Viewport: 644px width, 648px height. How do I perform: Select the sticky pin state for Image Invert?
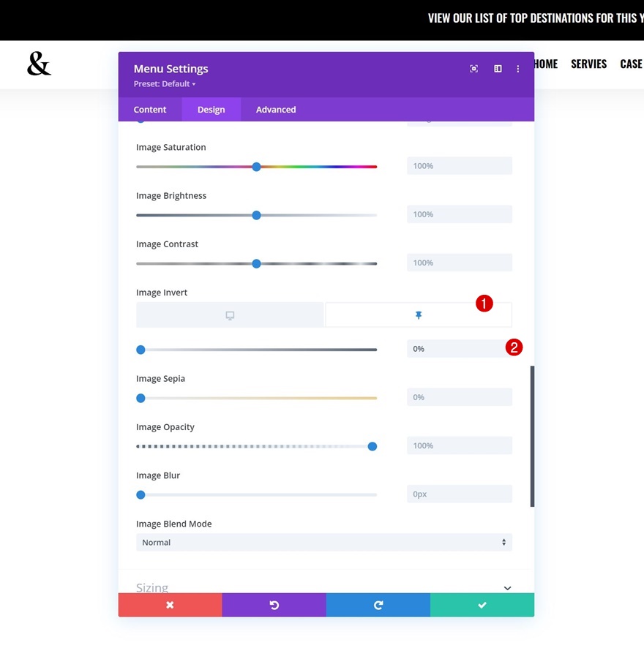(x=419, y=315)
